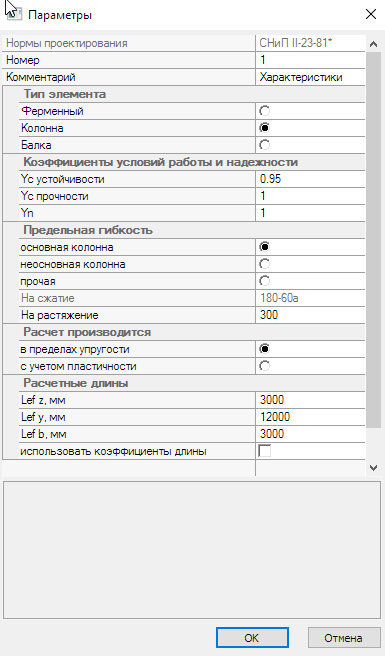Click the Параметры window icon in title bar

pos(14,14)
